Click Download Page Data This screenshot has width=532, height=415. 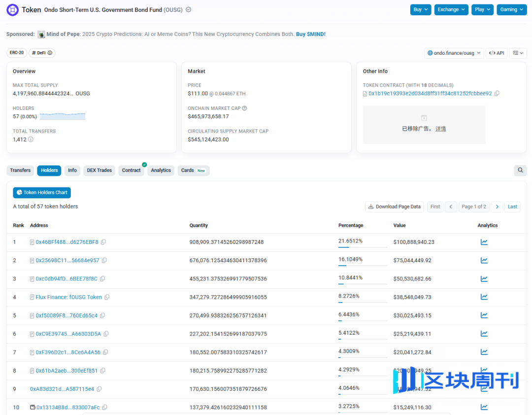click(395, 207)
